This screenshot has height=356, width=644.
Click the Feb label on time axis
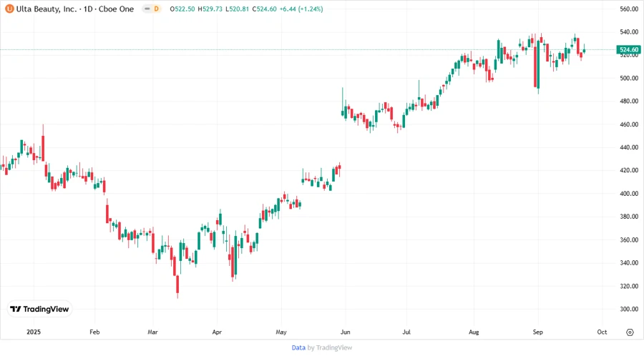94,332
